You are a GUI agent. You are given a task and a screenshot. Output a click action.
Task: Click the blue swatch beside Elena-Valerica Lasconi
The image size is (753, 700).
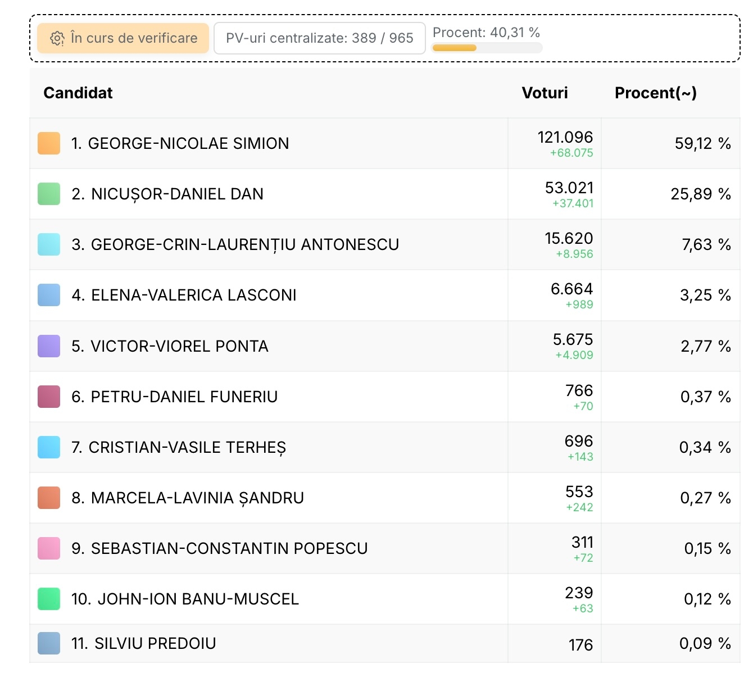tap(49, 295)
